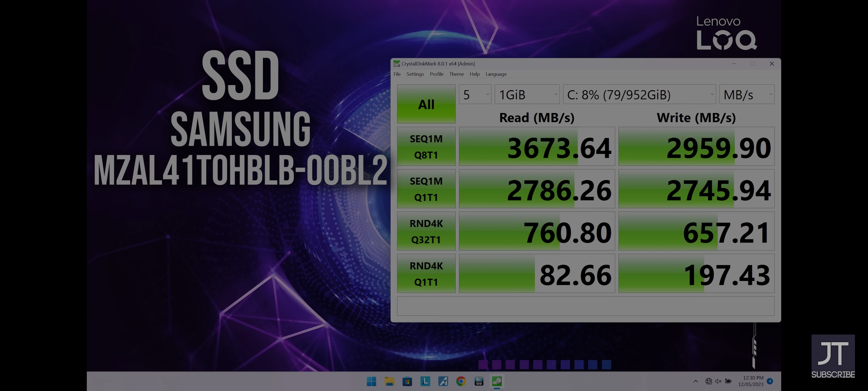Image resolution: width=868 pixels, height=391 pixels.
Task: Click the Read (MB/s) column header
Action: click(537, 118)
